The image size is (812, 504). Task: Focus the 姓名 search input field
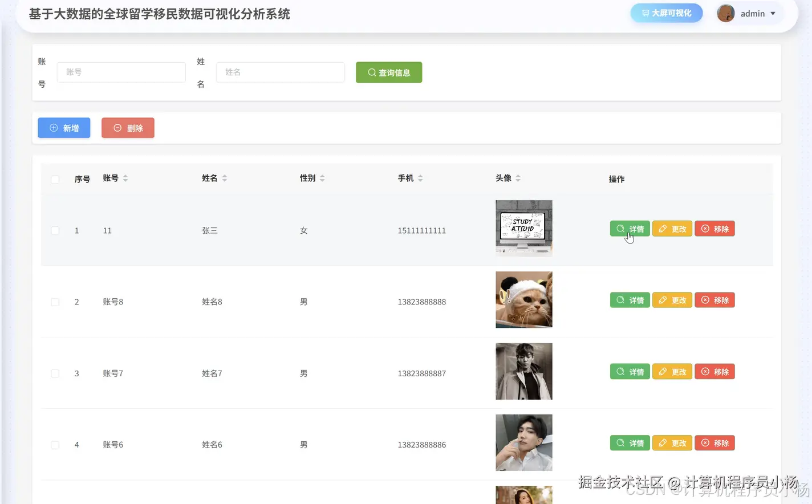tap(281, 72)
